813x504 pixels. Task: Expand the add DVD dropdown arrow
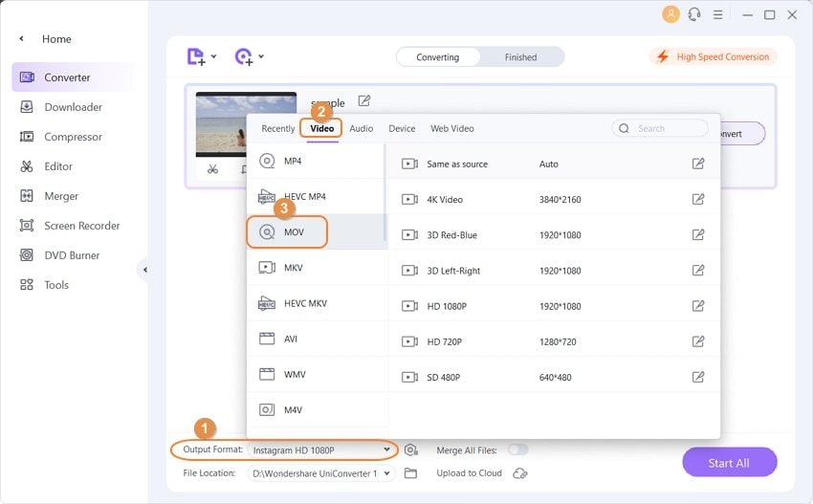coord(261,56)
